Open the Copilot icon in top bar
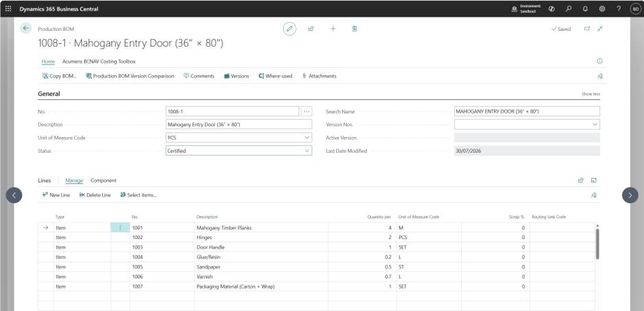 point(552,9)
